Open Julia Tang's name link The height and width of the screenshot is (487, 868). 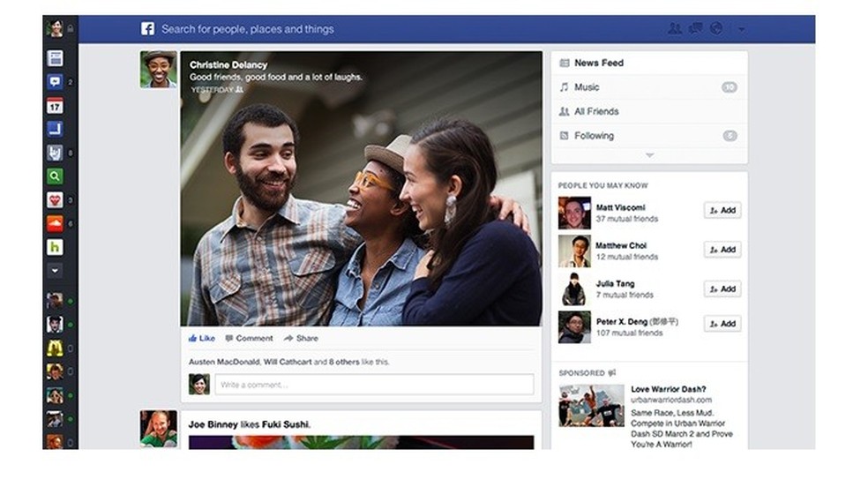click(615, 283)
